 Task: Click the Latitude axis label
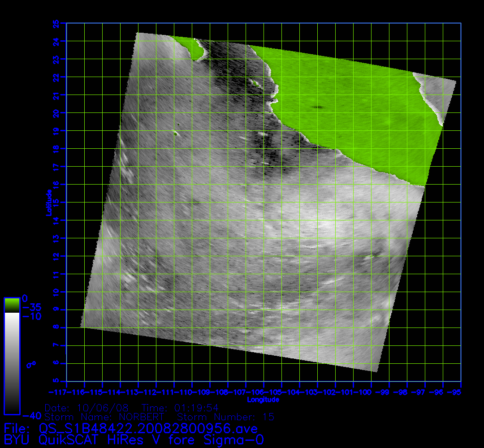pyautogui.click(x=48, y=202)
